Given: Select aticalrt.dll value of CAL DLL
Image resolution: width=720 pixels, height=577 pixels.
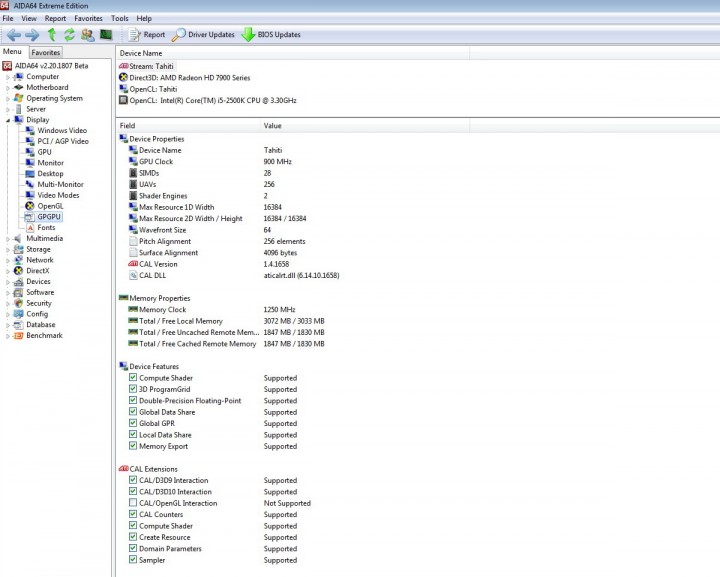Looking at the screenshot, I should 301,275.
